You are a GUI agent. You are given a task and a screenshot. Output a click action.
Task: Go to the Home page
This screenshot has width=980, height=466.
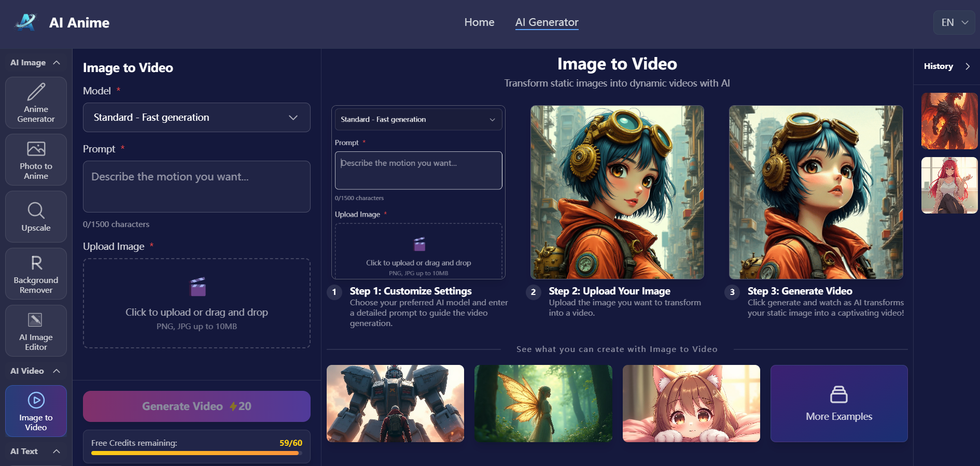(479, 22)
